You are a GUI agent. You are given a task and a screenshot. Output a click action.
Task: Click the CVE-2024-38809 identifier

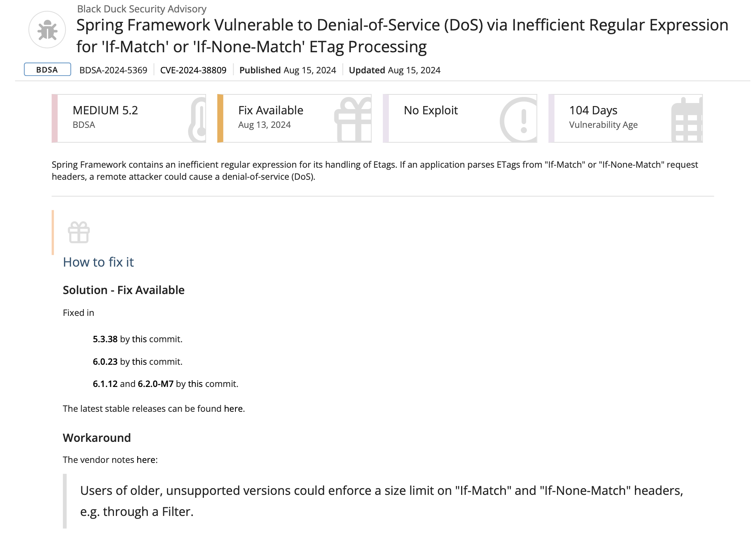click(x=193, y=70)
